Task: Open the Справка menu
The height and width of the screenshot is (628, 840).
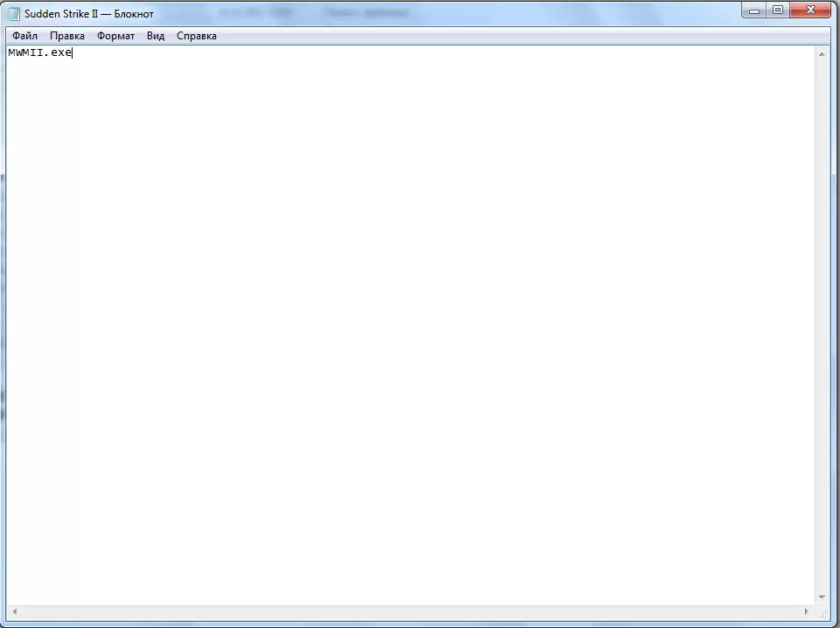Action: [197, 36]
